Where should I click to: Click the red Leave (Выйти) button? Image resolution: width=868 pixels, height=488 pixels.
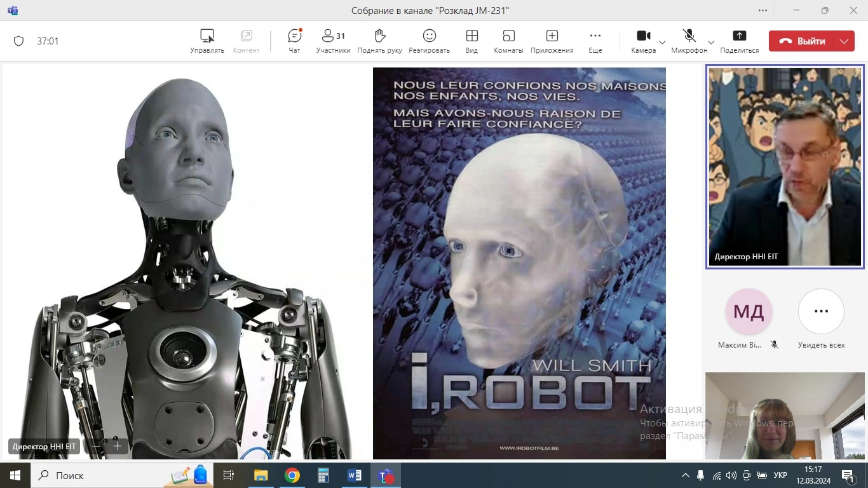coord(802,41)
